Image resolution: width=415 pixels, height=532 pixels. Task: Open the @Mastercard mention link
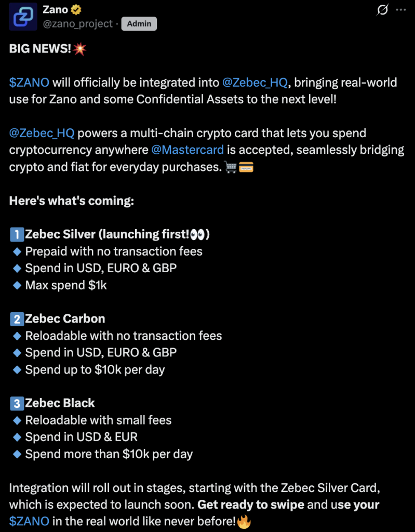coord(188,150)
